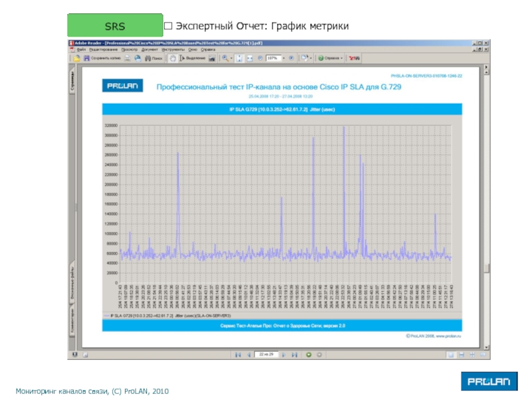The image size is (532, 399).
Task: Click the zoom in plus button
Action: pos(291,58)
